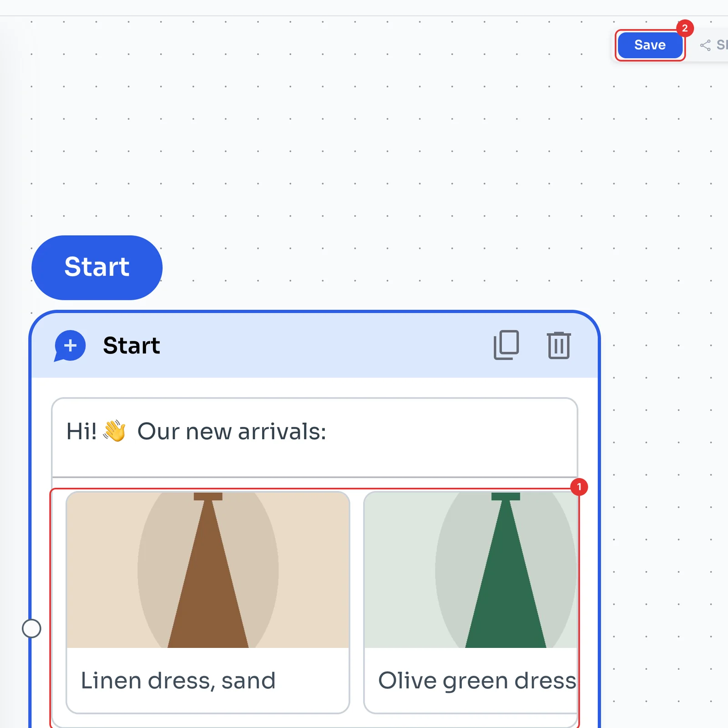Delete the Start block with the trash icon
728x728 pixels.
click(559, 345)
